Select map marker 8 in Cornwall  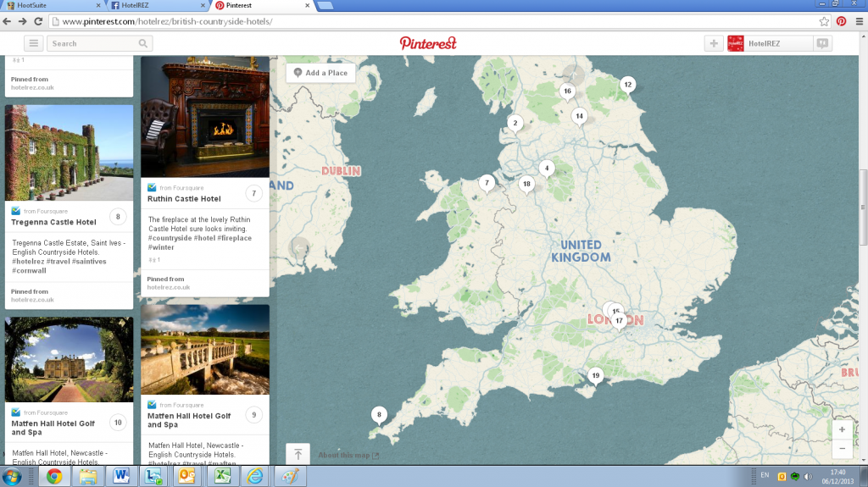(379, 415)
